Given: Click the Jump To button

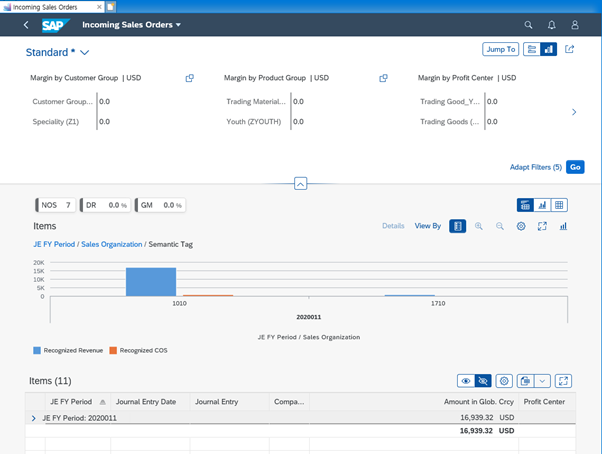Looking at the screenshot, I should 501,49.
